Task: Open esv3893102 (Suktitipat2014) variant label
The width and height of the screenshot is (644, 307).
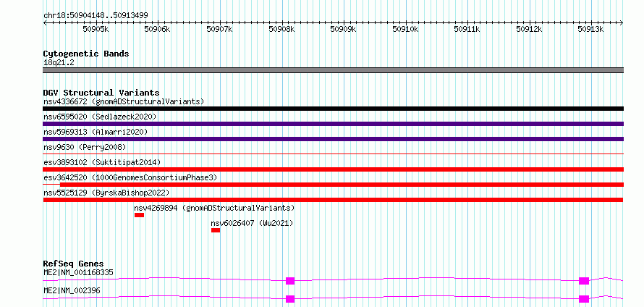Action: click(x=102, y=162)
